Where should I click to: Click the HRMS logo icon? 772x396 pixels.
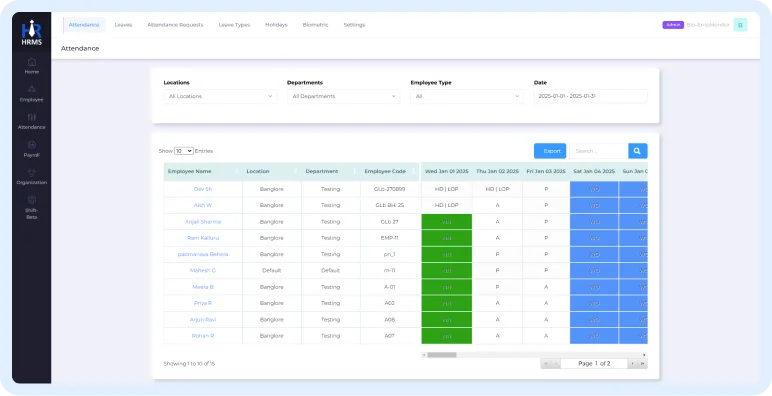click(x=32, y=33)
